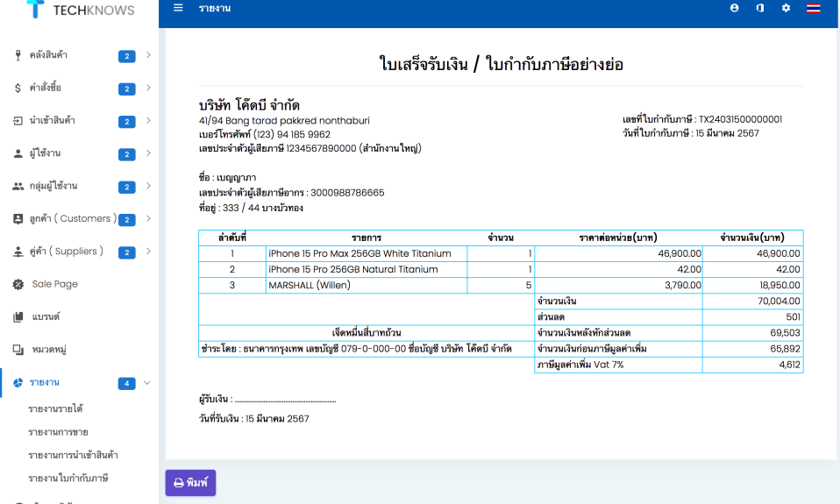Click the Sale Page badge icon
Screen dimensions: 840x504
tap(18, 284)
